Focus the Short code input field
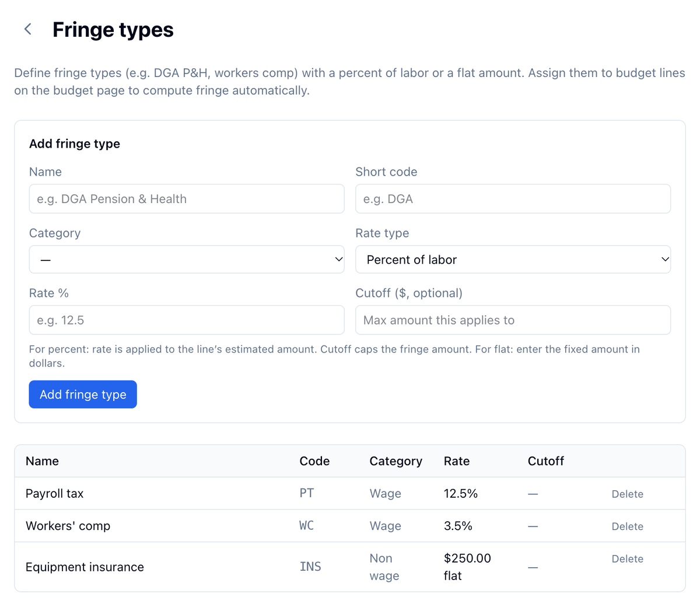This screenshot has height=604, width=700. pyautogui.click(x=513, y=199)
